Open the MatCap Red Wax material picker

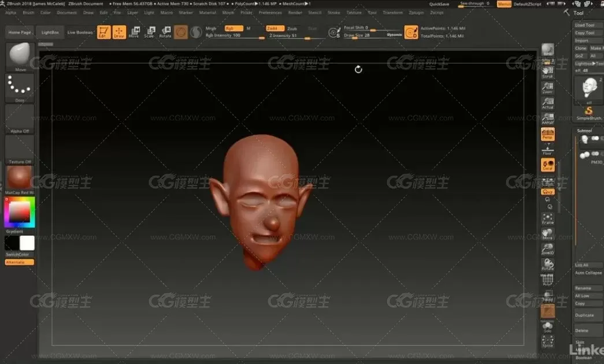tap(20, 180)
